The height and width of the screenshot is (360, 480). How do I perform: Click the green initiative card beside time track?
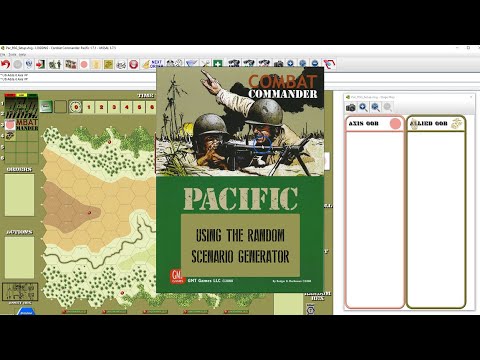[46, 107]
